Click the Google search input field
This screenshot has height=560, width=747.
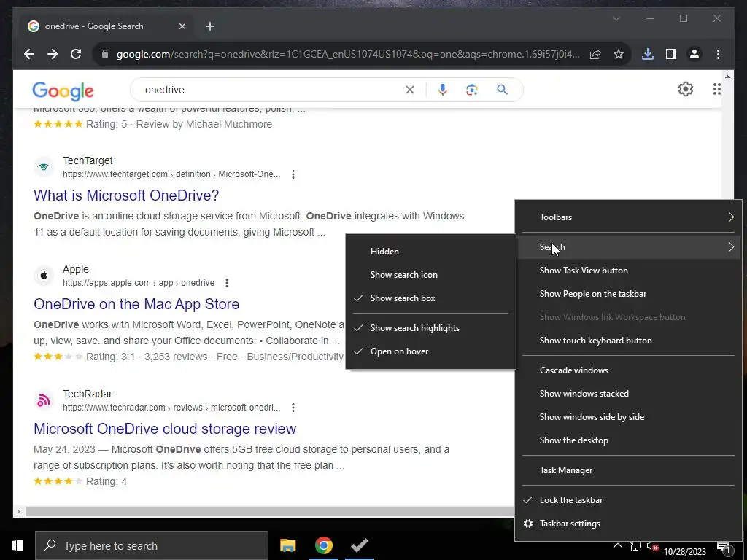tap(271, 90)
